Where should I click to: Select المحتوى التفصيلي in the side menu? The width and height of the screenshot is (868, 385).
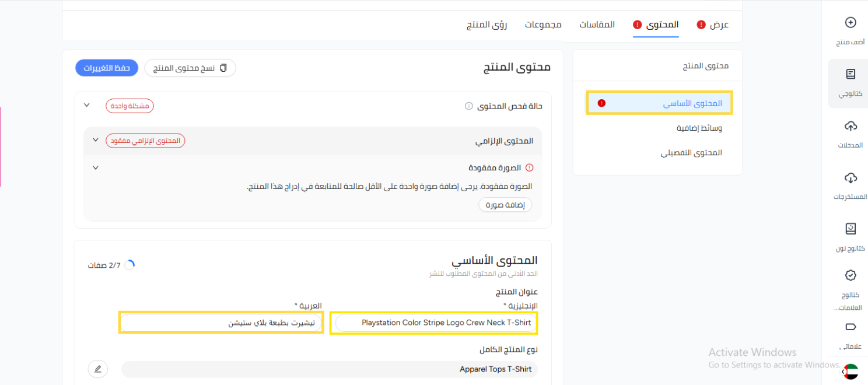(691, 153)
